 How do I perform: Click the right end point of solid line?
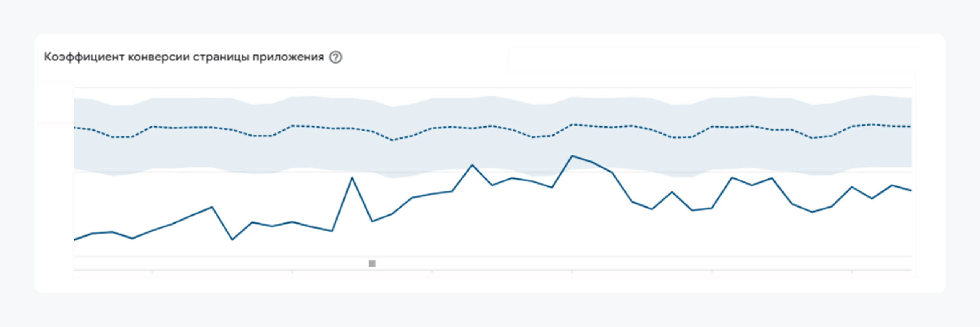pos(911,190)
